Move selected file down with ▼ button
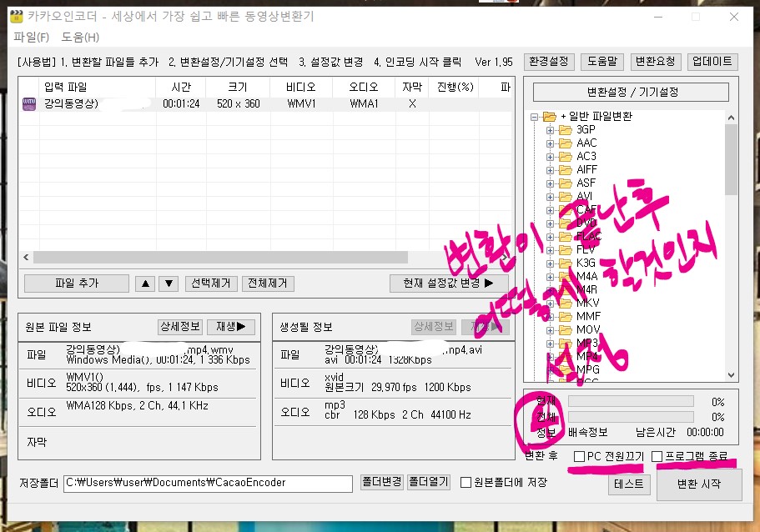This screenshot has height=532, width=760. (169, 284)
